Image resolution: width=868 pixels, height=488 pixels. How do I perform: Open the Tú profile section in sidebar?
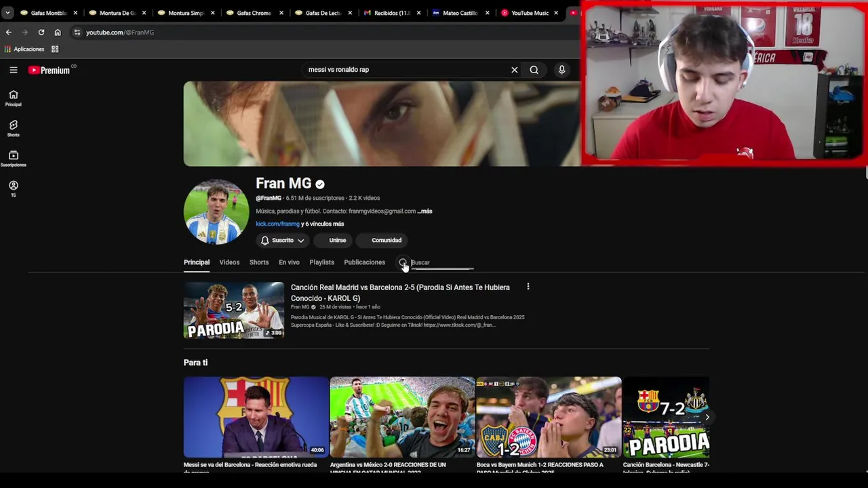coord(14,189)
